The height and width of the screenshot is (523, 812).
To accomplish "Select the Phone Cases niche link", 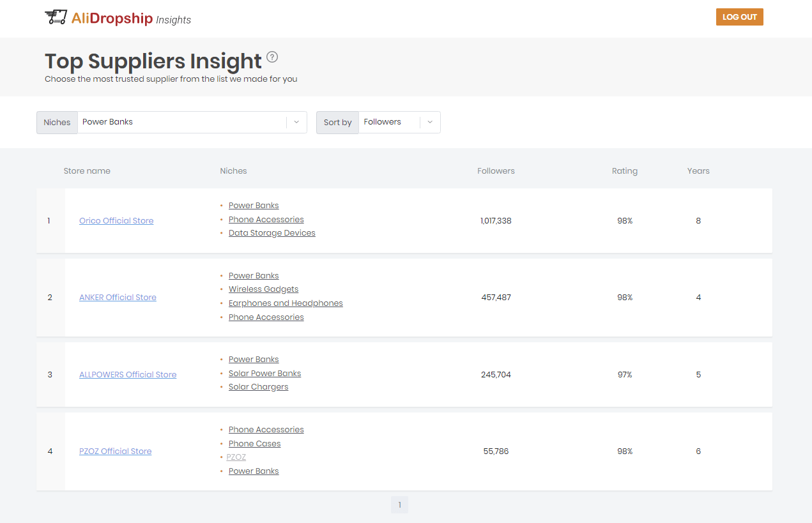I will point(254,444).
